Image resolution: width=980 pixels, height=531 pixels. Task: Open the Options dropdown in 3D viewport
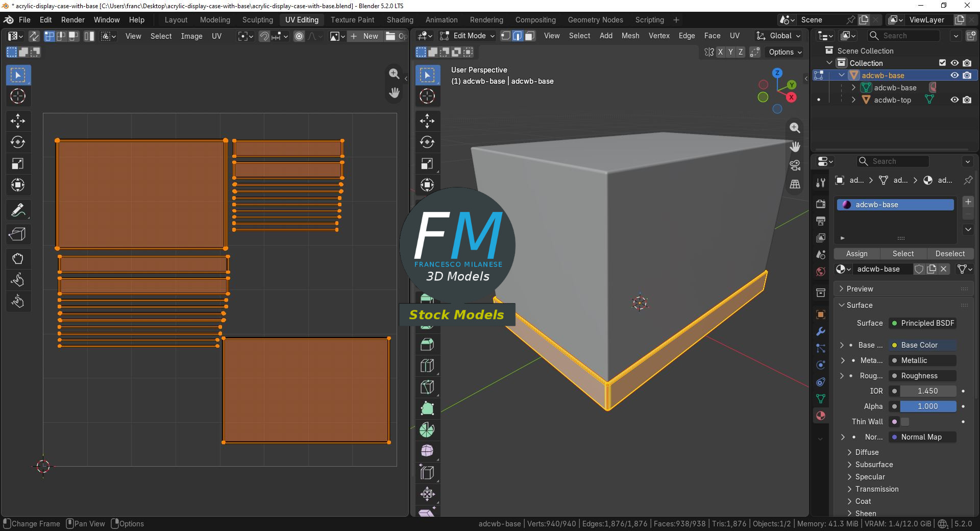click(x=785, y=52)
